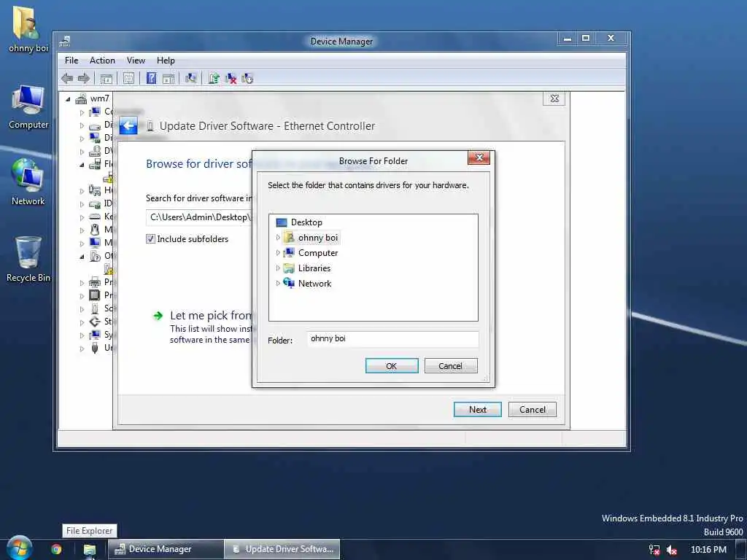Click the Windows Start orb
This screenshot has height=560, width=747.
pyautogui.click(x=19, y=548)
